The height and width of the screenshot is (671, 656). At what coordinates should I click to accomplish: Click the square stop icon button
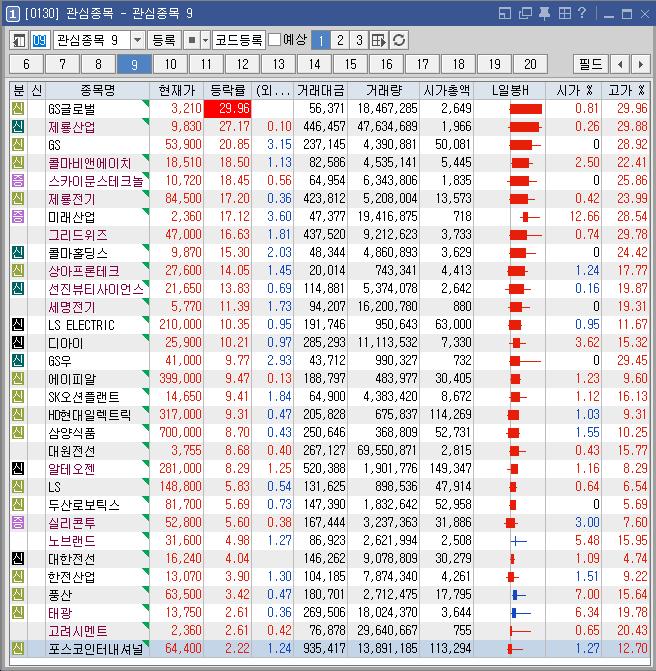tap(192, 40)
